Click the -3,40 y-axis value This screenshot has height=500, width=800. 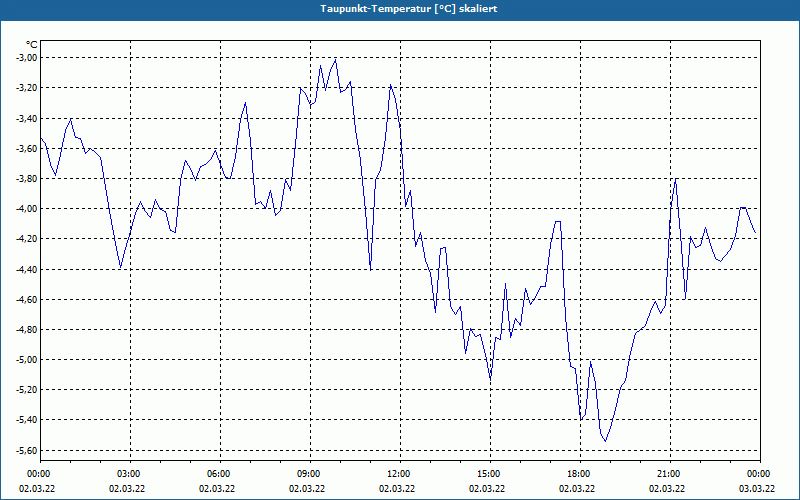coord(27,118)
